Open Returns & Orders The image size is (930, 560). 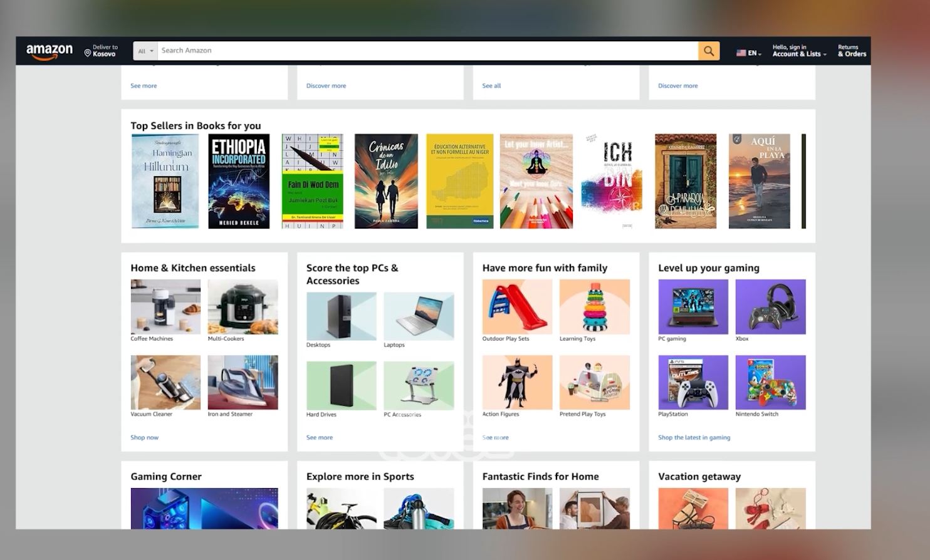[852, 51]
